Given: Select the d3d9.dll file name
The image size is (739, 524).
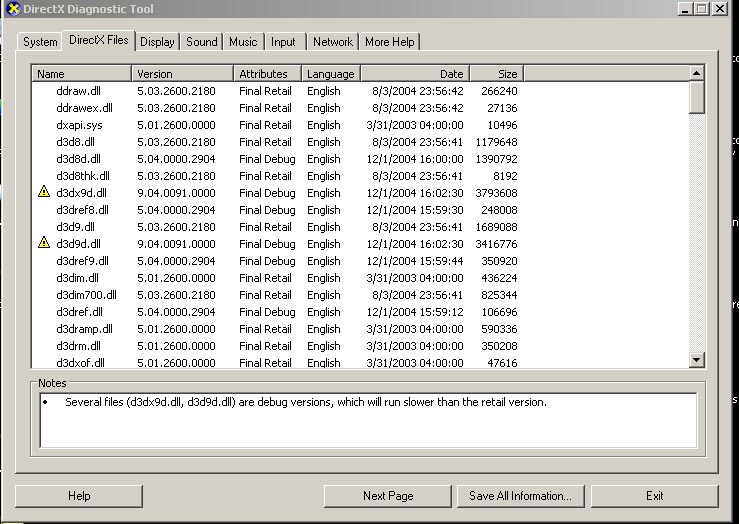Looking at the screenshot, I should (x=75, y=227).
